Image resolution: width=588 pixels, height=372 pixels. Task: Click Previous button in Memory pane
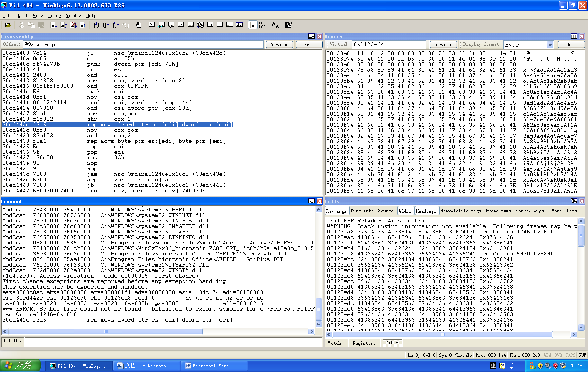[x=443, y=45]
